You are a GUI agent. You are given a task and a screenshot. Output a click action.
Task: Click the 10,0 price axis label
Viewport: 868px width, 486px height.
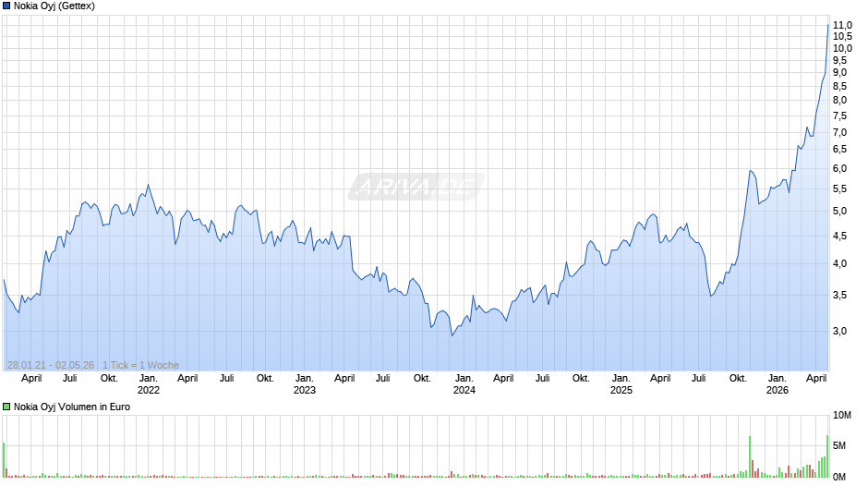tap(842, 48)
